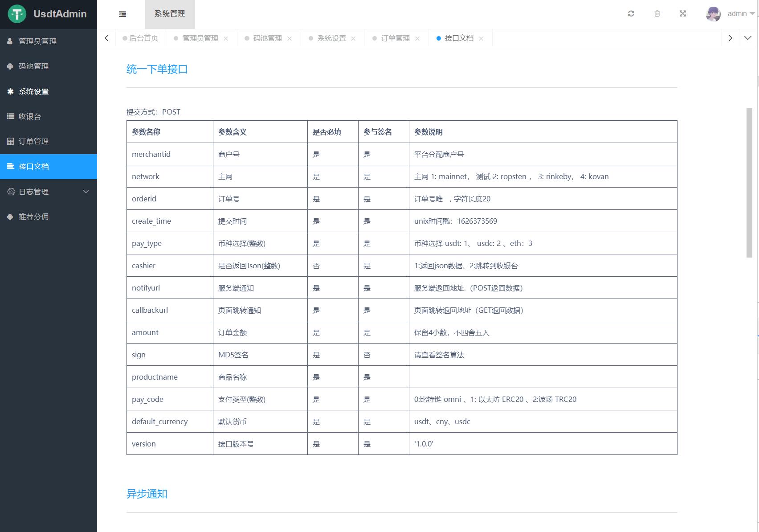Image resolution: width=759 pixels, height=532 pixels.
Task: Click the trash clear-cache icon
Action: tap(657, 14)
